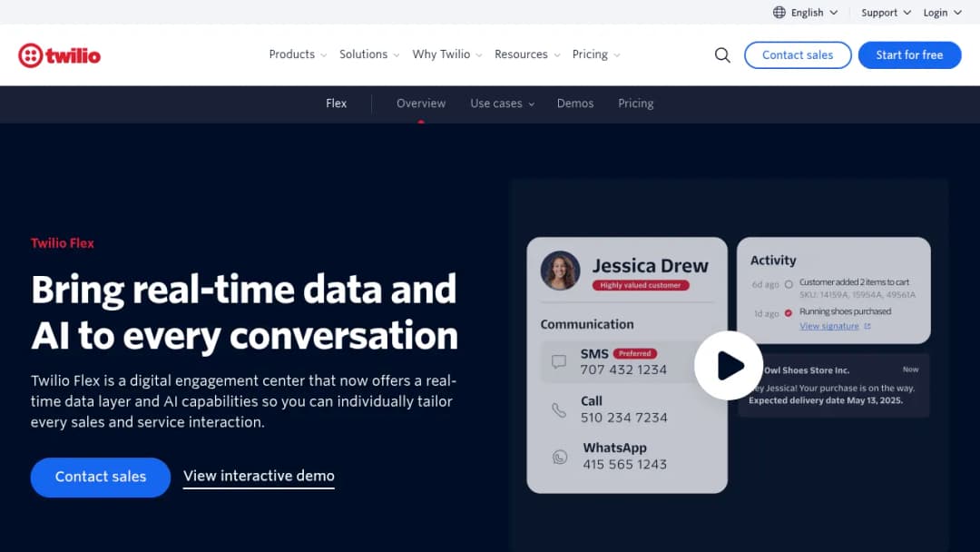The width and height of the screenshot is (980, 552).
Task: Expand the Solutions menu
Action: pos(368,54)
